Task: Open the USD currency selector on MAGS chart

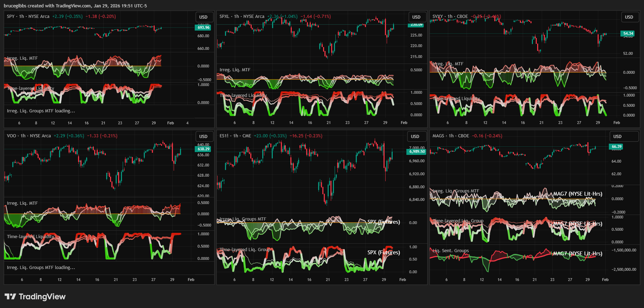Action: (618, 136)
